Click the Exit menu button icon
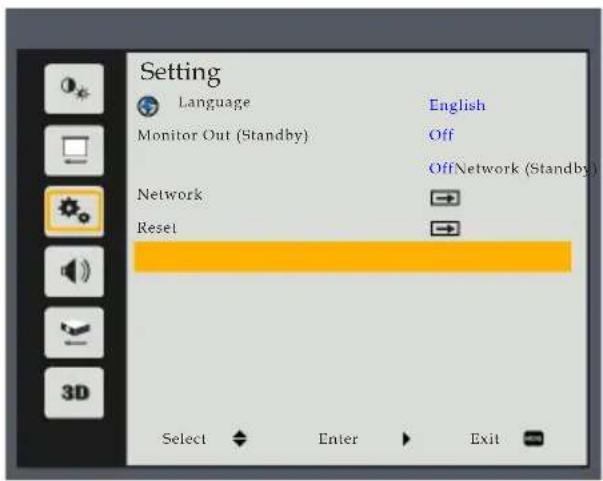Image resolution: width=603 pixels, height=481 pixels. (x=534, y=438)
